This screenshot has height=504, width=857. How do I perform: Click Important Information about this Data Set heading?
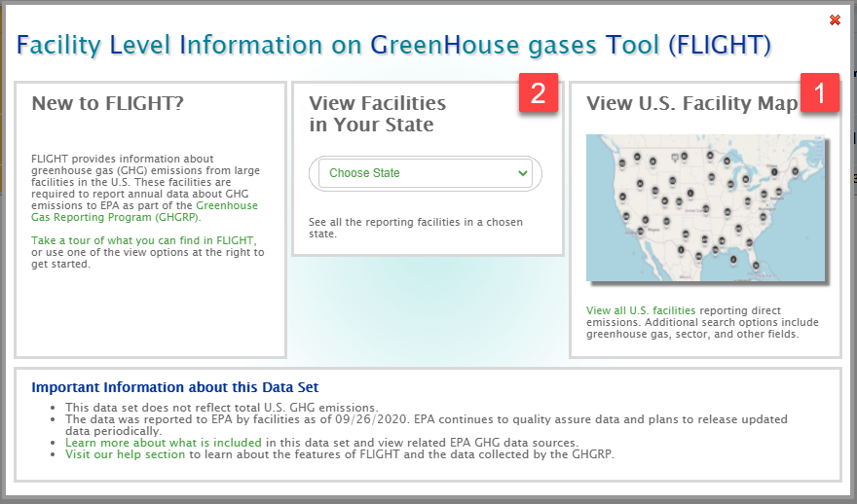175,387
